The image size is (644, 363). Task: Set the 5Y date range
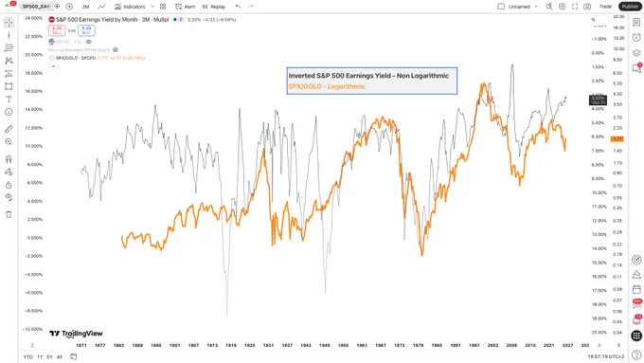(x=49, y=356)
